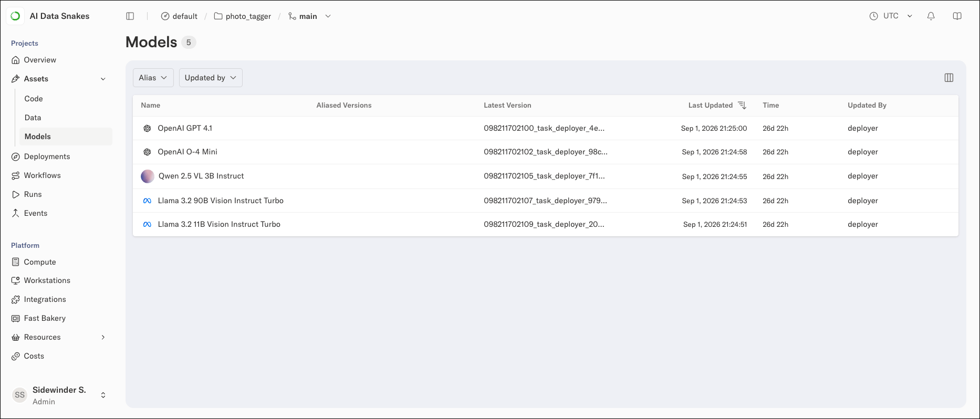
Task: Click the Deployments compass icon
Action: 16,156
